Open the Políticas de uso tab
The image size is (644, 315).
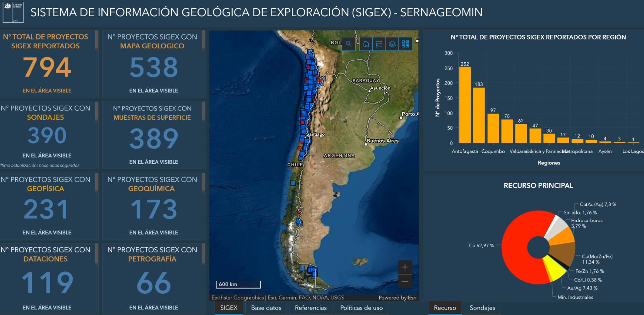tap(361, 308)
